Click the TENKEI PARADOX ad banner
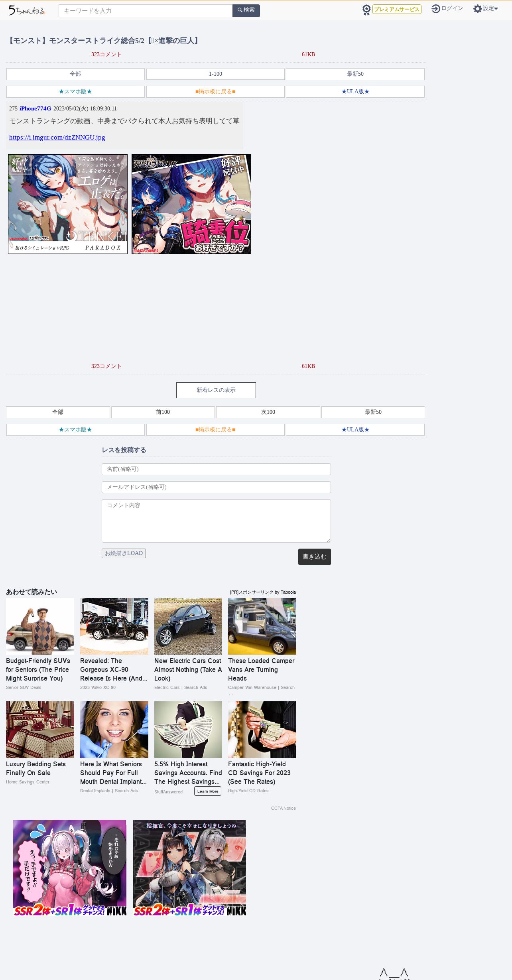512x980 pixels. tap(68, 204)
